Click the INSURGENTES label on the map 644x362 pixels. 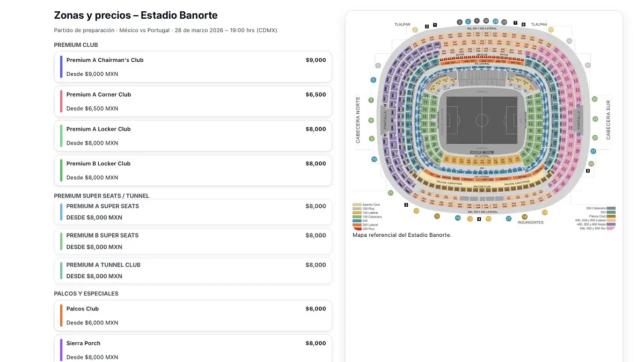[x=530, y=222]
